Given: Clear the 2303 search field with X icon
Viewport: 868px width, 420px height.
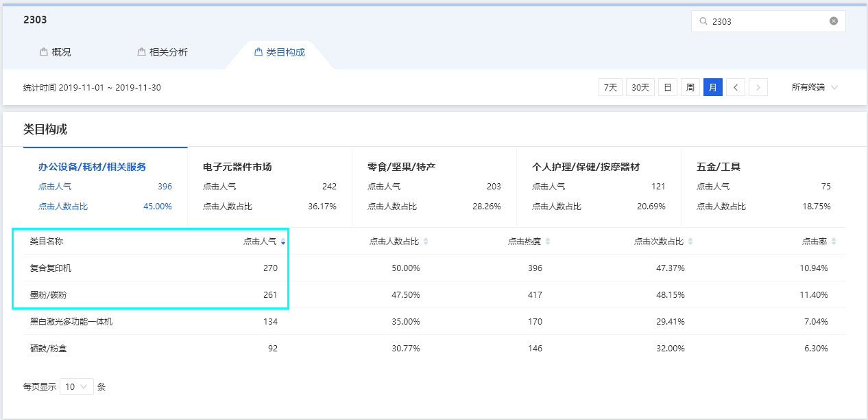Looking at the screenshot, I should [834, 21].
